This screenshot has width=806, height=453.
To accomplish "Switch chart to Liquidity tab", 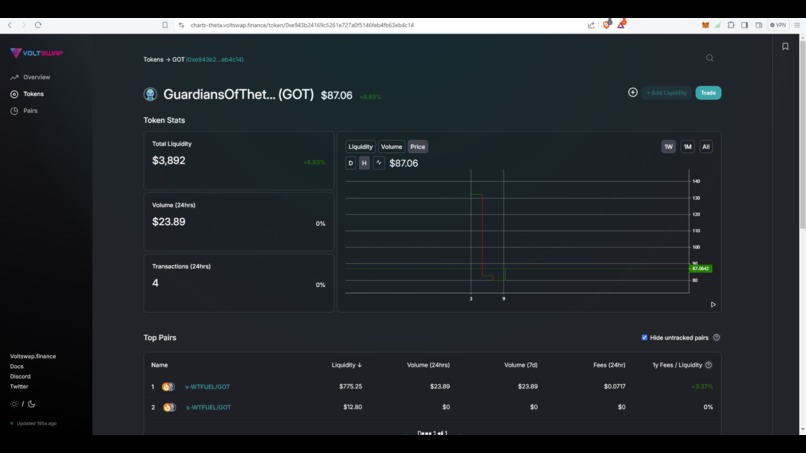I will click(360, 147).
